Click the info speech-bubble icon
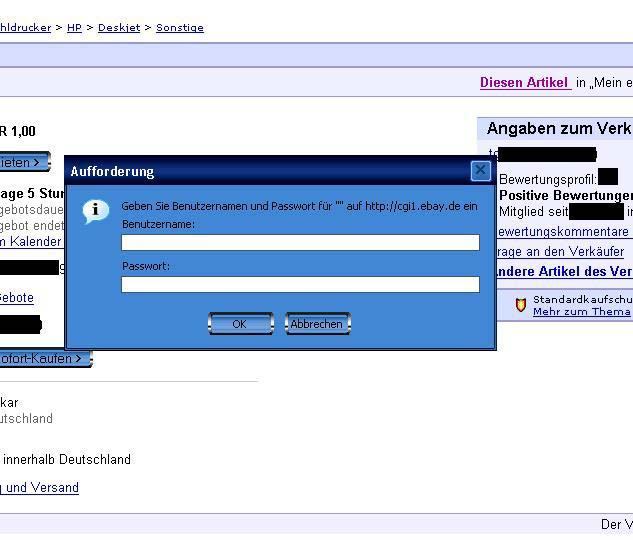 coord(96,211)
